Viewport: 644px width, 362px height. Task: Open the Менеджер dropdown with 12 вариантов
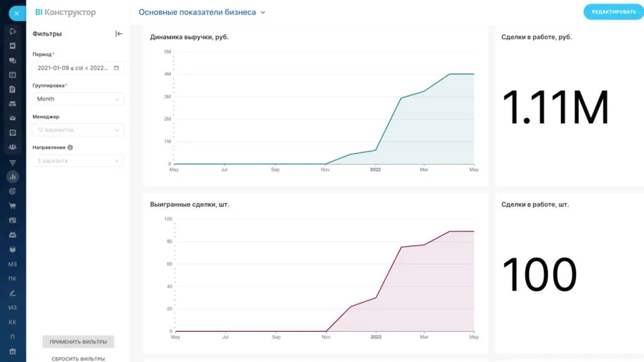78,129
